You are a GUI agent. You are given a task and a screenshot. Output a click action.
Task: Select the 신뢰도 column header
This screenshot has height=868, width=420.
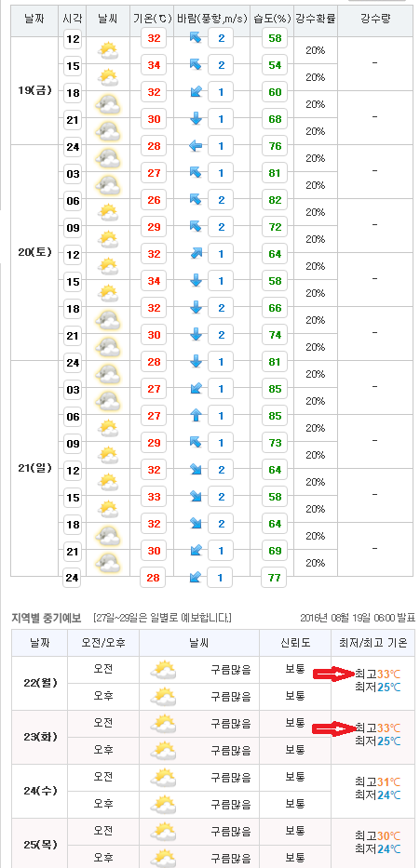pyautogui.click(x=295, y=643)
